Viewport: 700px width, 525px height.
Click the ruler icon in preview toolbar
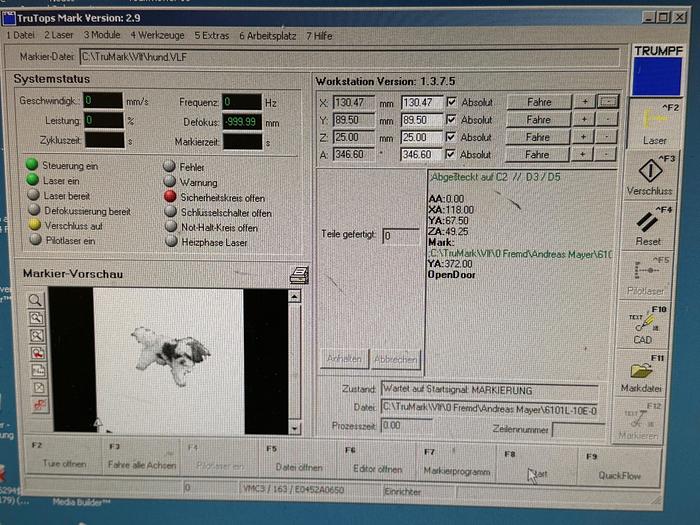pyautogui.click(x=38, y=370)
